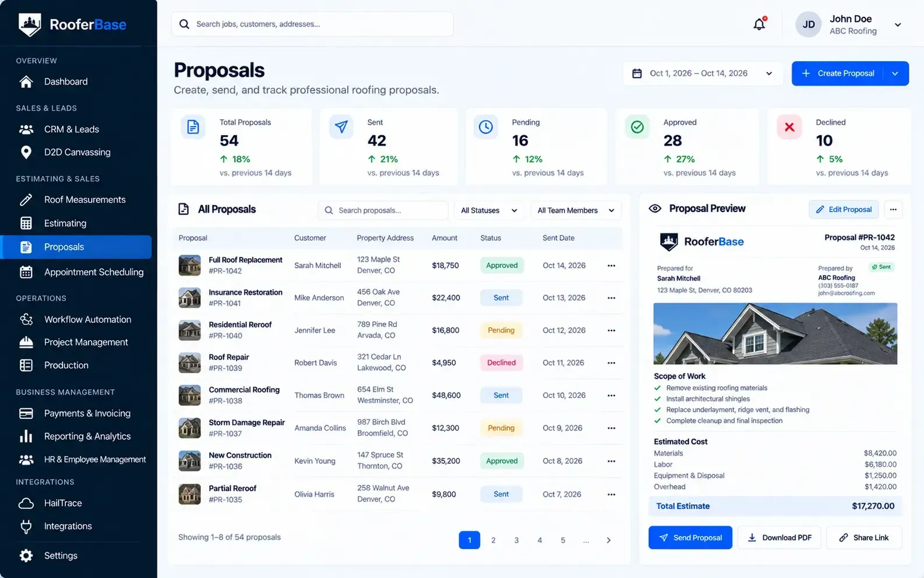Viewport: 924px width, 578px height.
Task: Open the All Statuses filter dropdown
Action: [x=489, y=210]
